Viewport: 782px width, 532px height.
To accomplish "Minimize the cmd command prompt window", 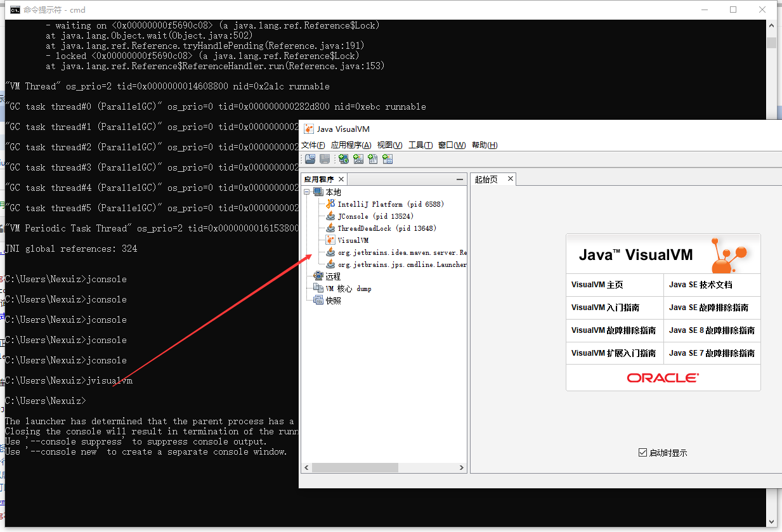I will pyautogui.click(x=704, y=10).
